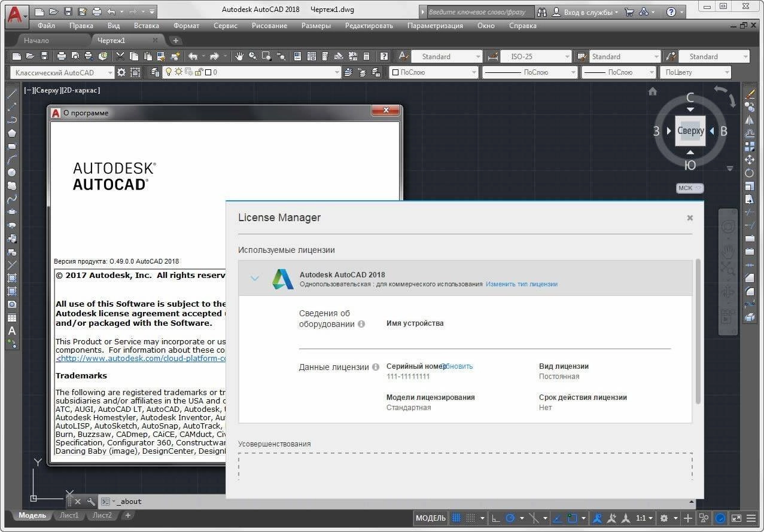This screenshot has width=764, height=532.
Task: Select the Polygon draw tool
Action: coord(11,133)
